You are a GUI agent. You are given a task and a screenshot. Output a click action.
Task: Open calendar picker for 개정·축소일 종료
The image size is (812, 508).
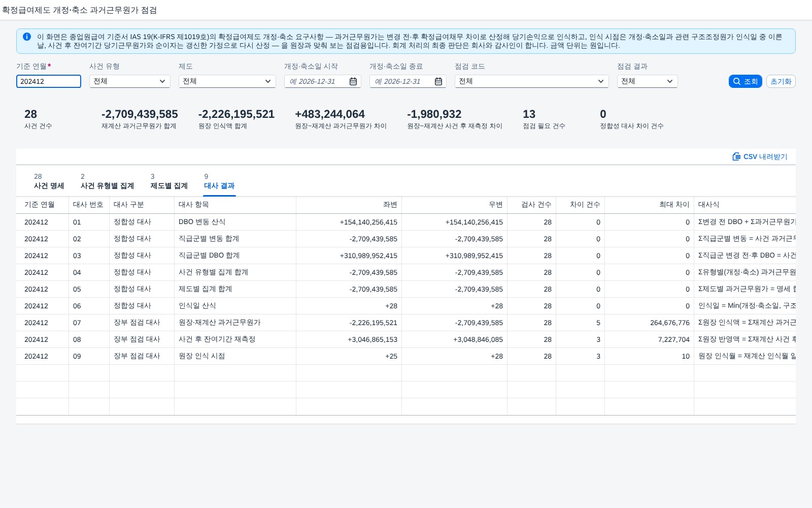tap(438, 81)
